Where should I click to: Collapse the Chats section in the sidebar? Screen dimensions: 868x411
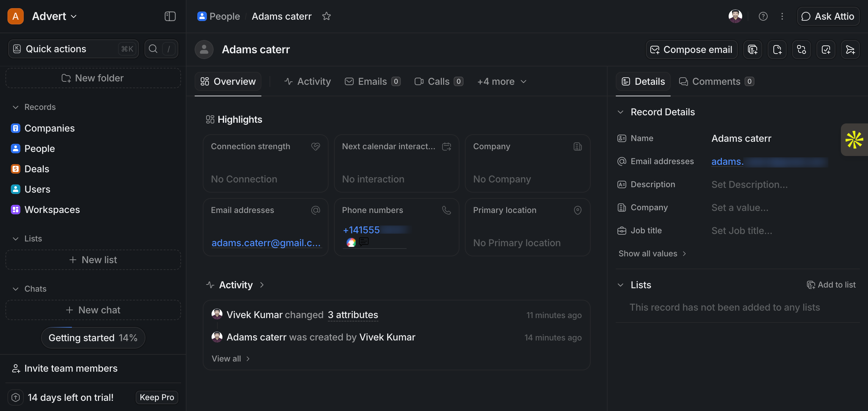point(16,289)
